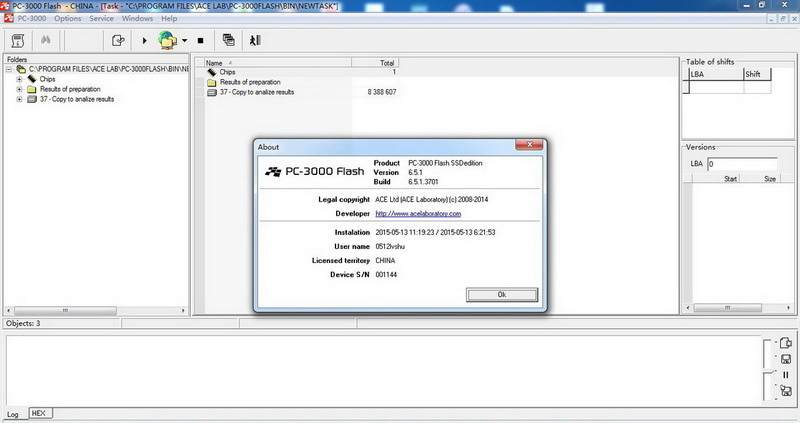
Task: Open the acelaboratory.com developer link
Action: 418,214
